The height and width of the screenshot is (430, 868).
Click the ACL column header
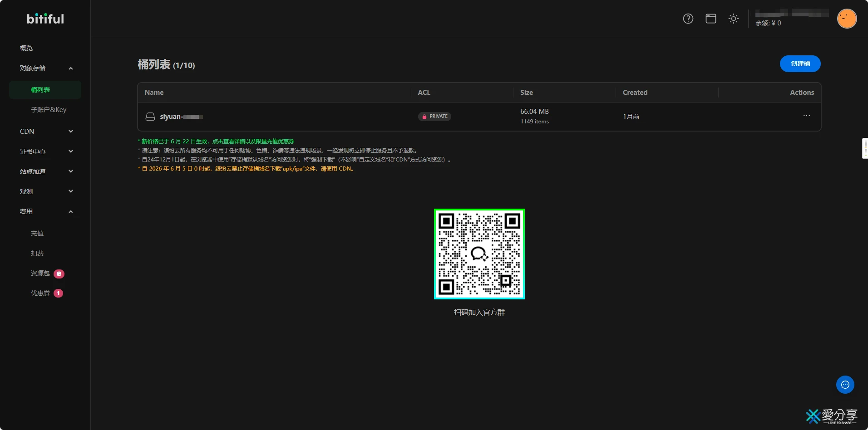coord(424,93)
